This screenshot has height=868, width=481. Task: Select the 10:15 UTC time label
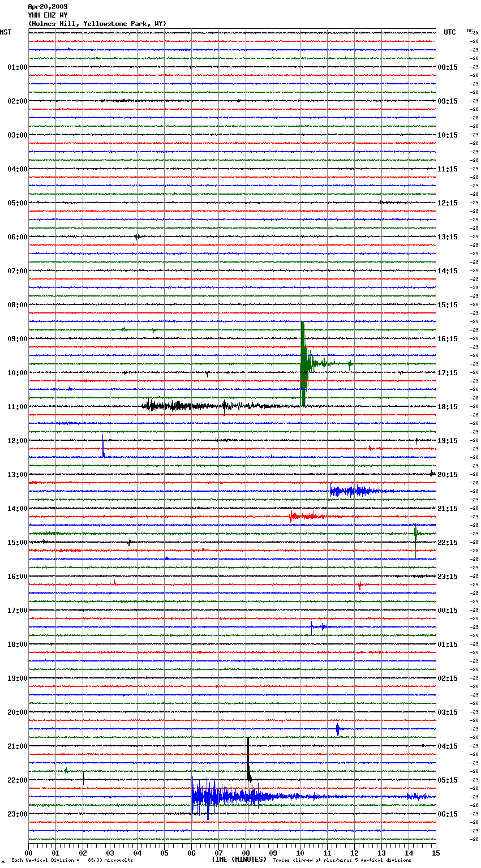coord(448,135)
